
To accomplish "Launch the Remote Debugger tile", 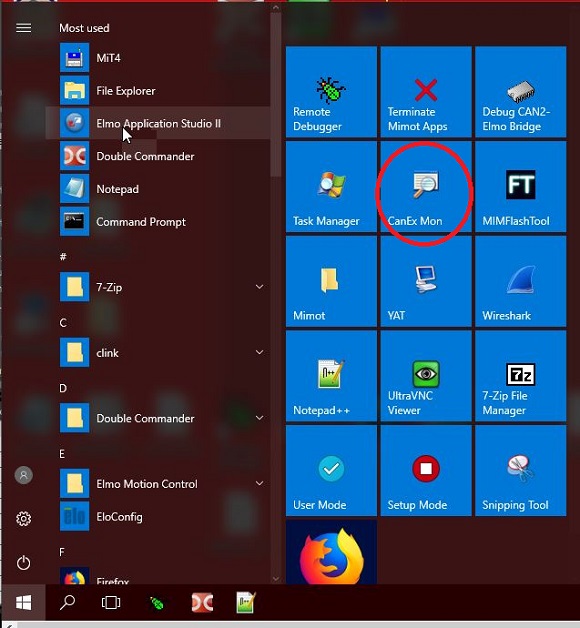I will pos(331,92).
